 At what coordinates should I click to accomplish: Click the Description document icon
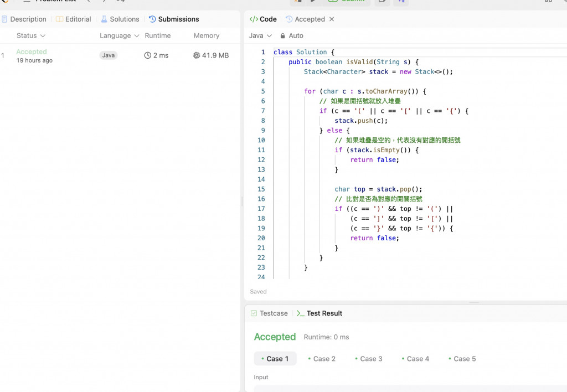[4, 19]
